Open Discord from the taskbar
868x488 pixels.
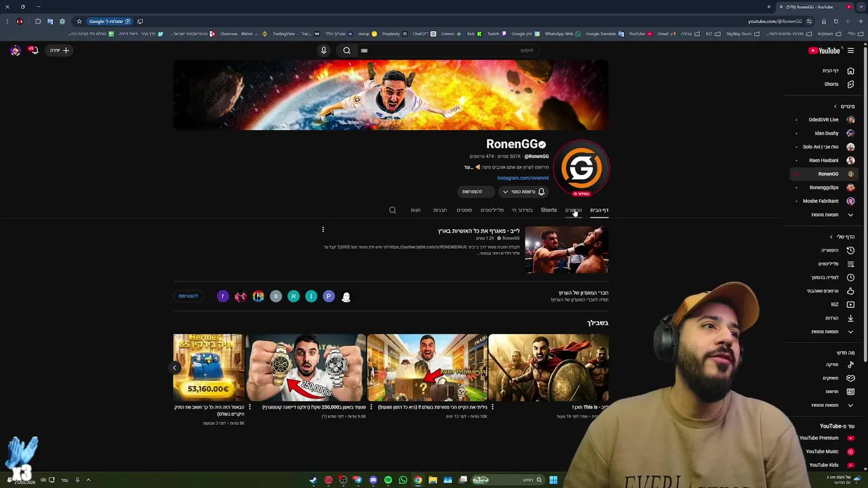click(x=373, y=480)
